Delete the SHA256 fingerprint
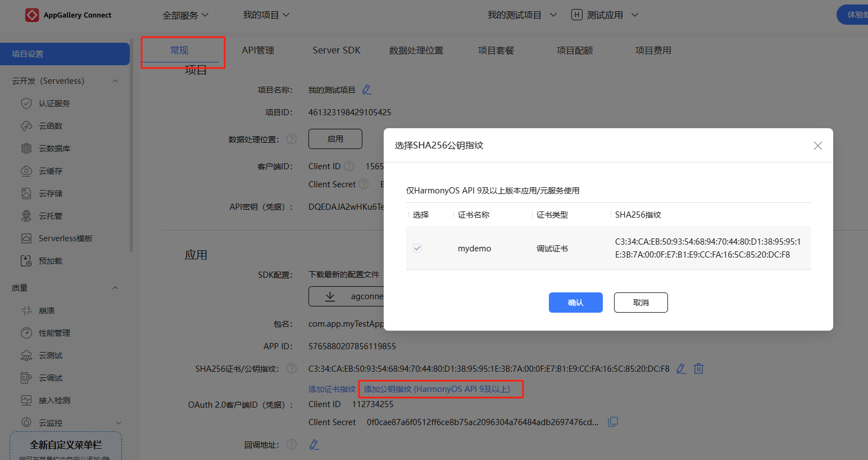 coord(698,369)
